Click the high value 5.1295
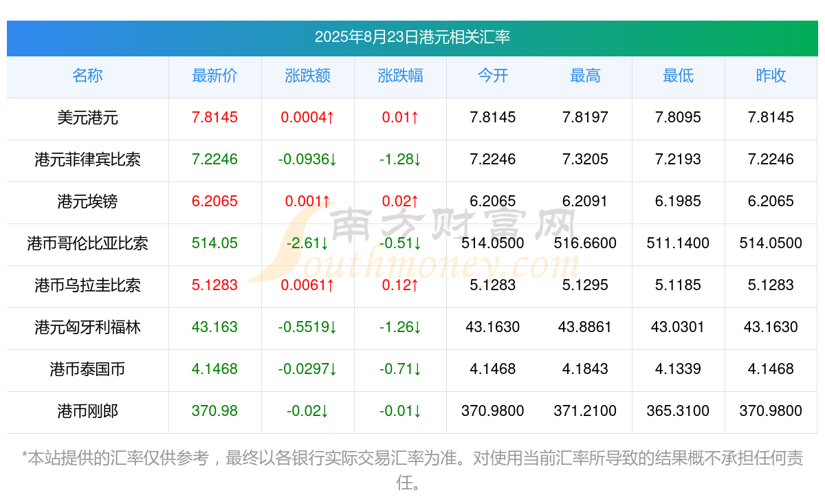This screenshot has width=825, height=504. pos(585,285)
